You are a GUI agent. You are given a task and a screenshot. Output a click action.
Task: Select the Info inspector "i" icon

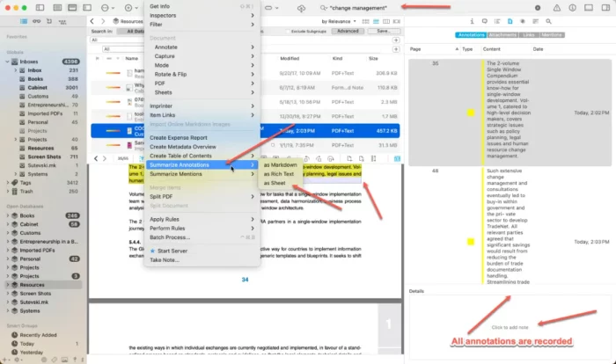click(x=472, y=21)
